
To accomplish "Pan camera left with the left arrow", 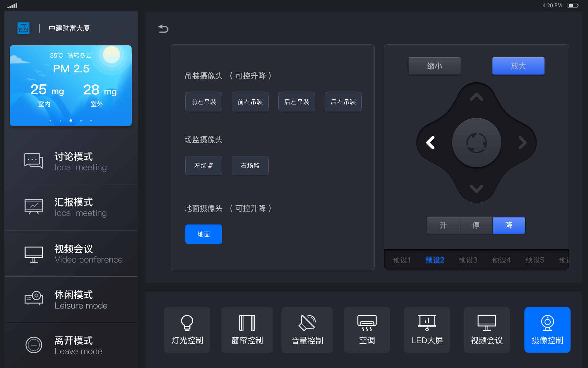I will point(430,142).
